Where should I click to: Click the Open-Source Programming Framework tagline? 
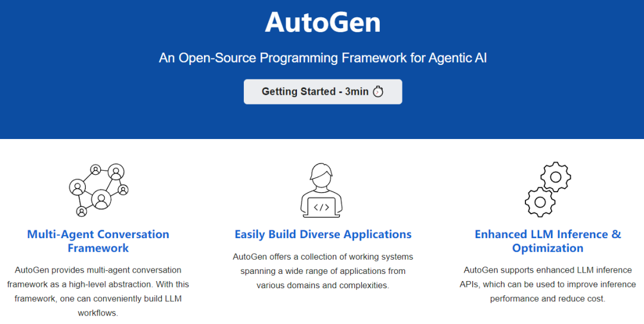(x=323, y=58)
